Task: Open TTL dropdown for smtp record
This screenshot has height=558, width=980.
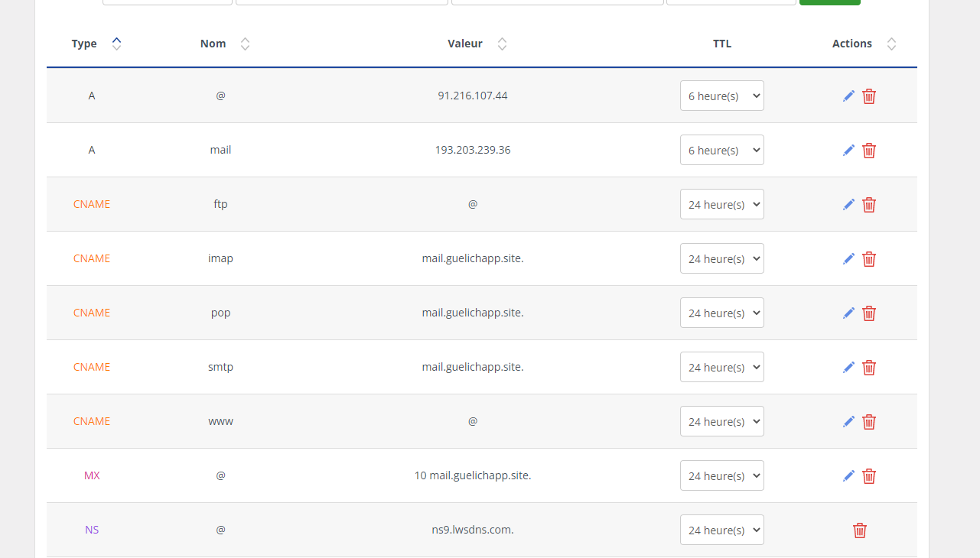Action: 721,368
